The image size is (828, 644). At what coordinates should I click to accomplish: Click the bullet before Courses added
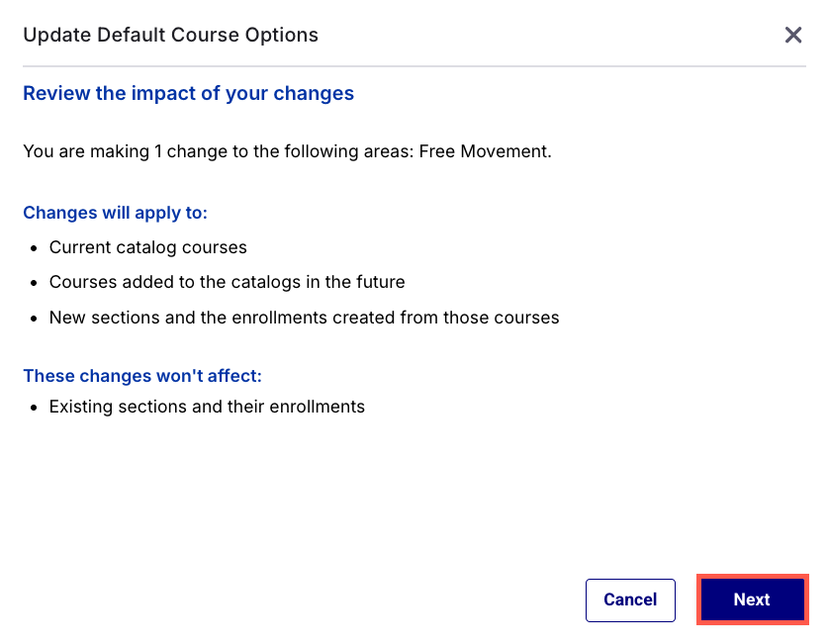tap(34, 283)
